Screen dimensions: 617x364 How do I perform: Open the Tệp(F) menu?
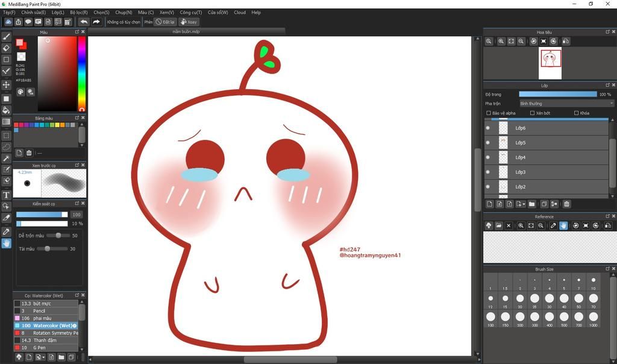point(9,12)
